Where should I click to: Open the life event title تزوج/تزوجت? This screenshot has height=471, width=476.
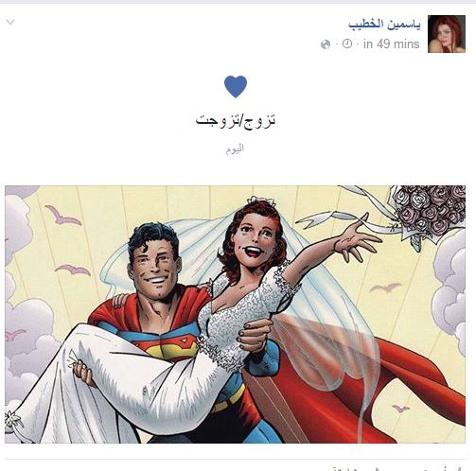(236, 120)
